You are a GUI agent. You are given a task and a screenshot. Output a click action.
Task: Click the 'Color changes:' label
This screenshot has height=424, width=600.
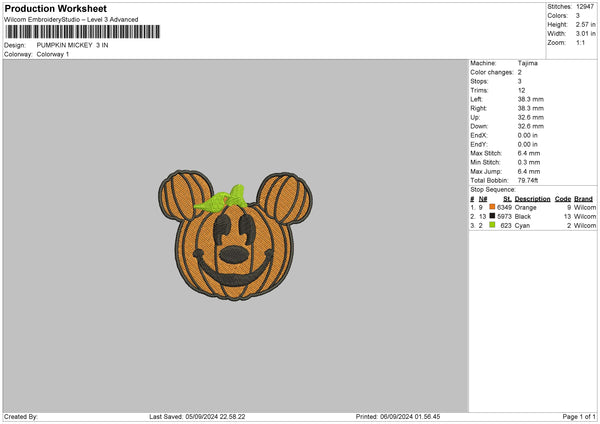[x=492, y=72]
